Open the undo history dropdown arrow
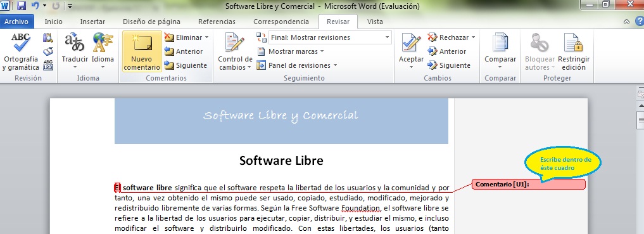The height and width of the screenshot is (234, 644). click(44, 6)
